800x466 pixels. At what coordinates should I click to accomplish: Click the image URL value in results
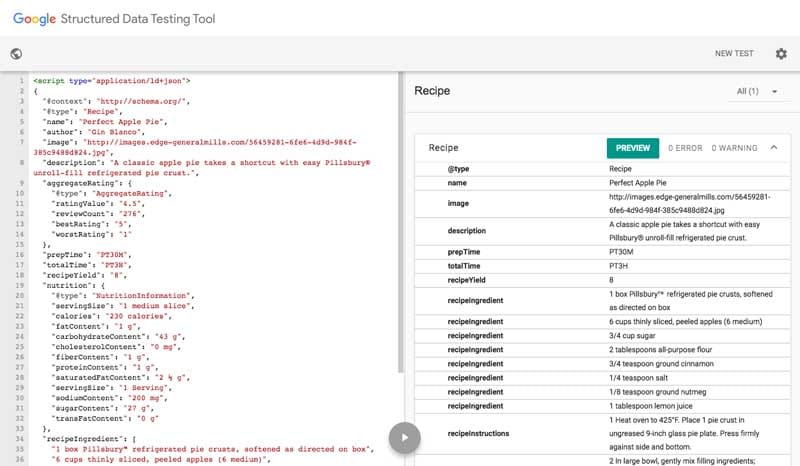689,204
